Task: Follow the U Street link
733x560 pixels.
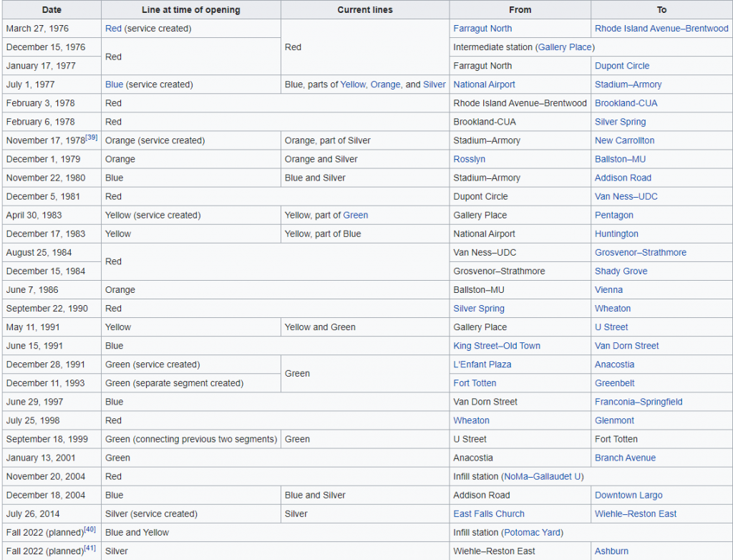Action: [x=611, y=328]
